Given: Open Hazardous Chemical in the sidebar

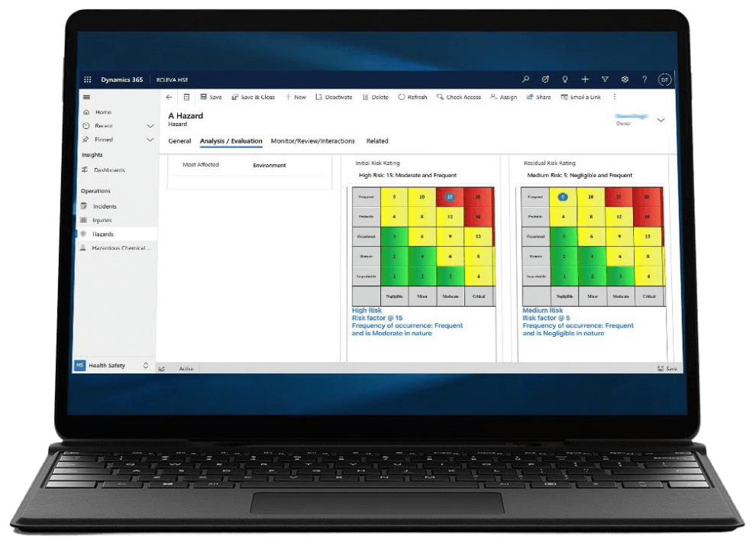Looking at the screenshot, I should pos(121,248).
